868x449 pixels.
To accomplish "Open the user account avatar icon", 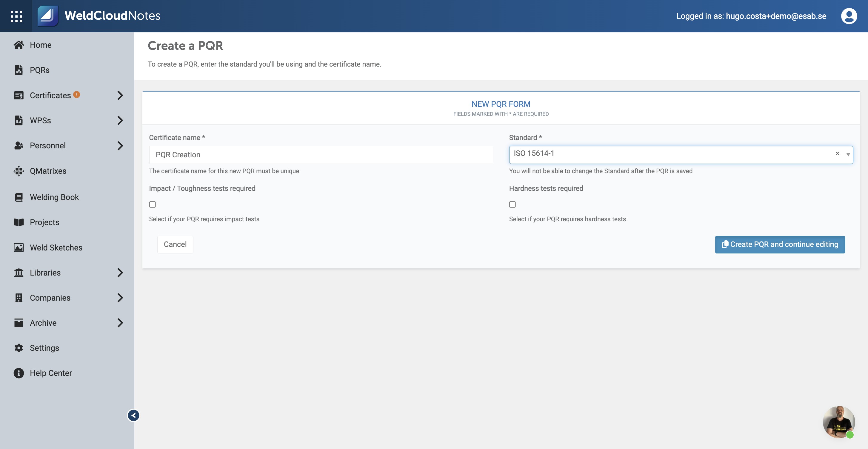I will click(x=849, y=16).
